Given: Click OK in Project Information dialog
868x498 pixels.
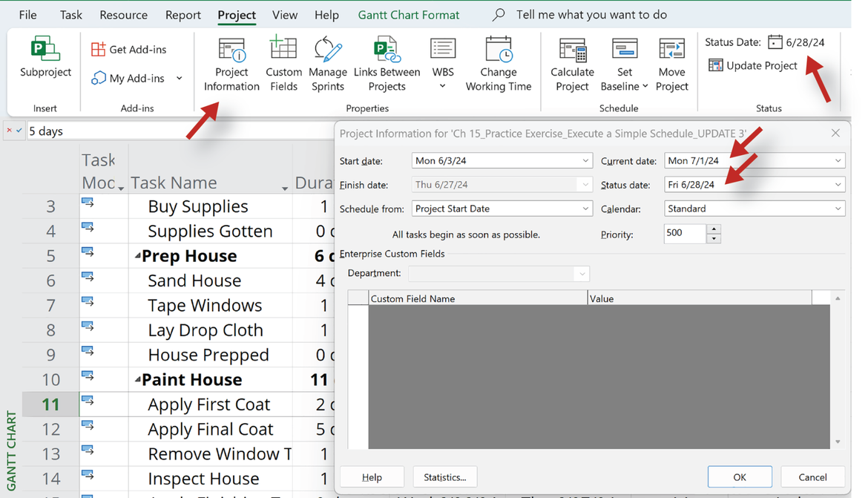Looking at the screenshot, I should click(740, 477).
